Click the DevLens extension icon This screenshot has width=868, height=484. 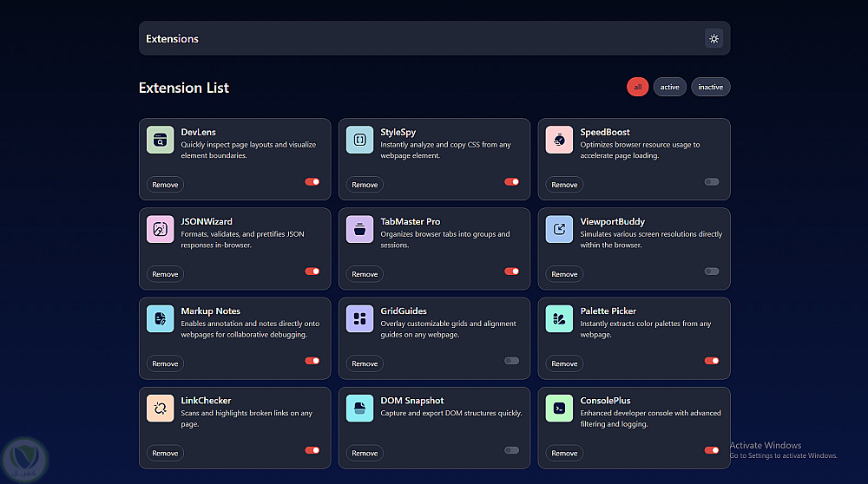tap(160, 140)
